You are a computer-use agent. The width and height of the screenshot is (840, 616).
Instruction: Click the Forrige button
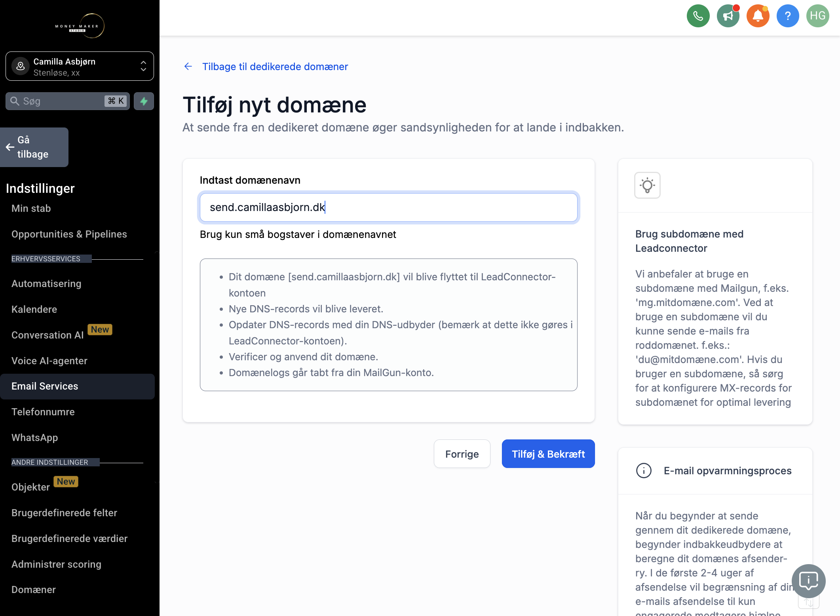click(x=462, y=454)
